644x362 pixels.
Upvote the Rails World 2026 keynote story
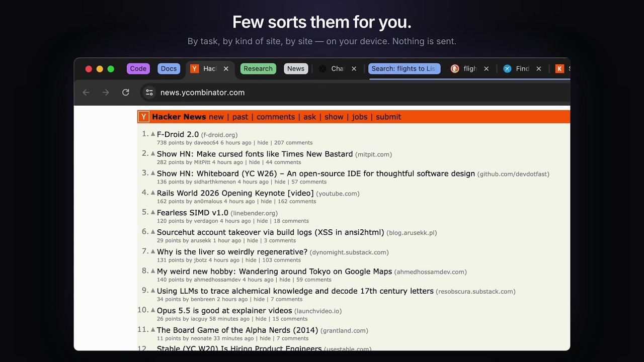click(x=153, y=193)
